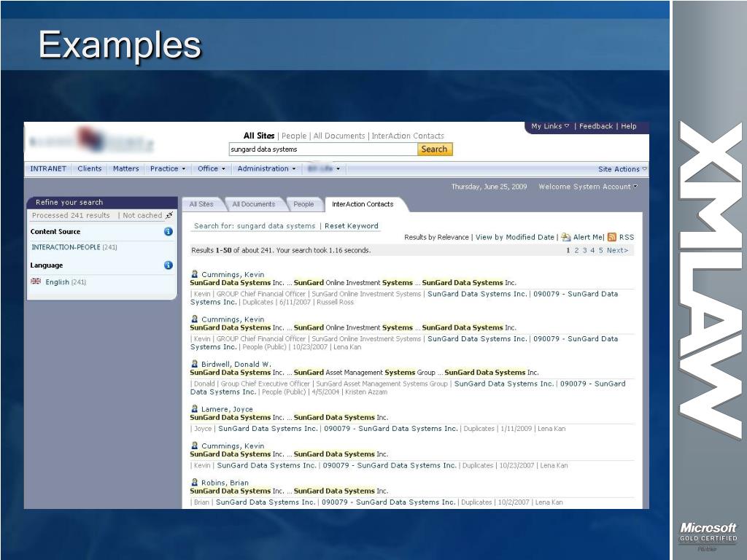Filter by INTERACTION-PEOPLE (241) source
This screenshot has height=560, width=747.
coord(74,247)
